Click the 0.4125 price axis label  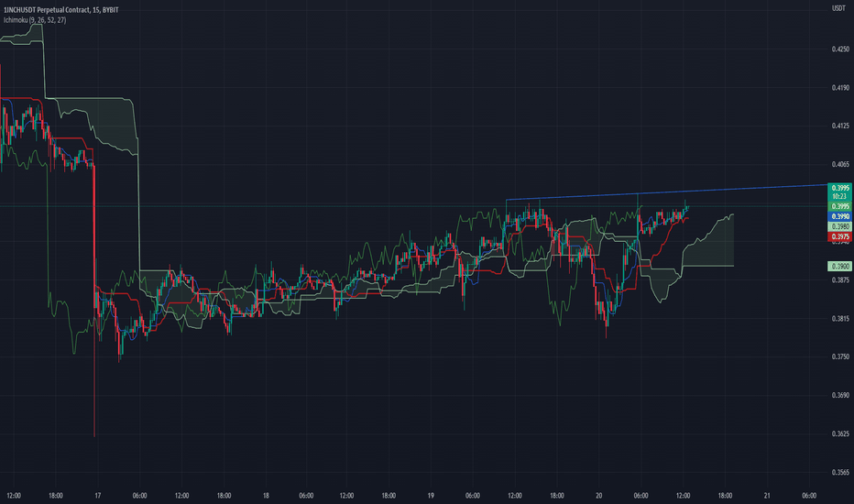tap(840, 126)
